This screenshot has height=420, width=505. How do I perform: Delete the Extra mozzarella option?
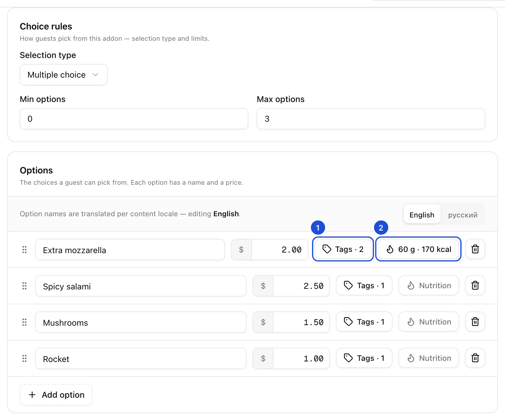[475, 249]
